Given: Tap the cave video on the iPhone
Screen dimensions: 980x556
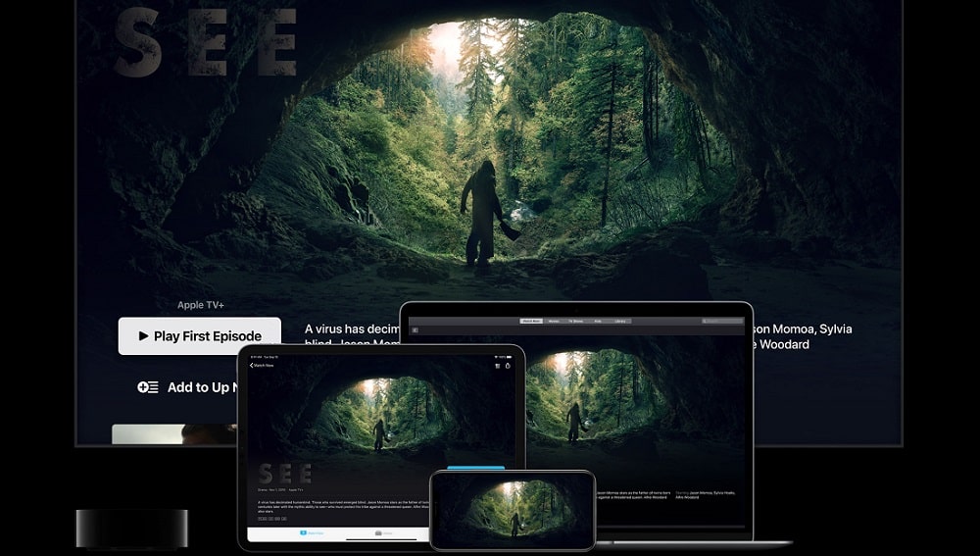Looking at the screenshot, I should [513, 510].
